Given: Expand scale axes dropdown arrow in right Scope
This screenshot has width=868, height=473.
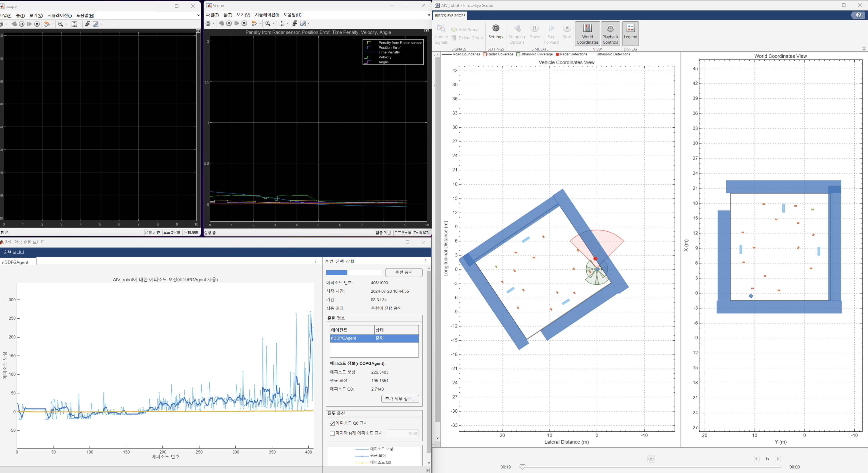Looking at the screenshot, I should pos(288,24).
